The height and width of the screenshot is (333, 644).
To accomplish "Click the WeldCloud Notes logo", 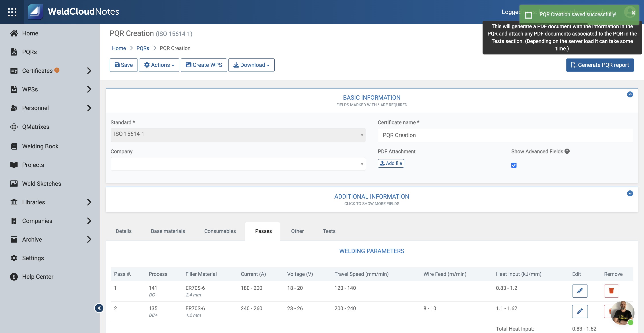I will tap(73, 12).
